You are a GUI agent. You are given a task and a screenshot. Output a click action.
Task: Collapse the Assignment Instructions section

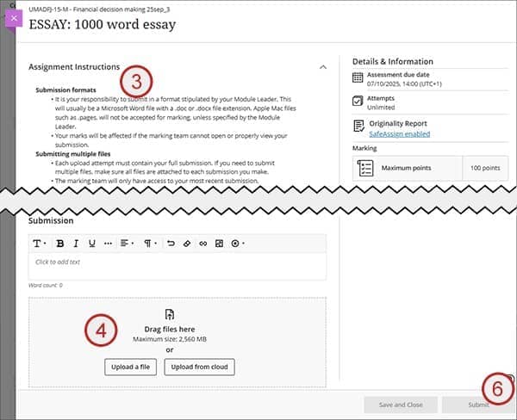[323, 67]
